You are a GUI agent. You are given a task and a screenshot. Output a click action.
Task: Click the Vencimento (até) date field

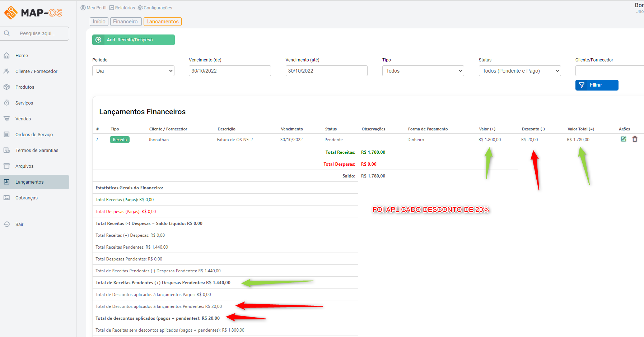[x=326, y=71]
